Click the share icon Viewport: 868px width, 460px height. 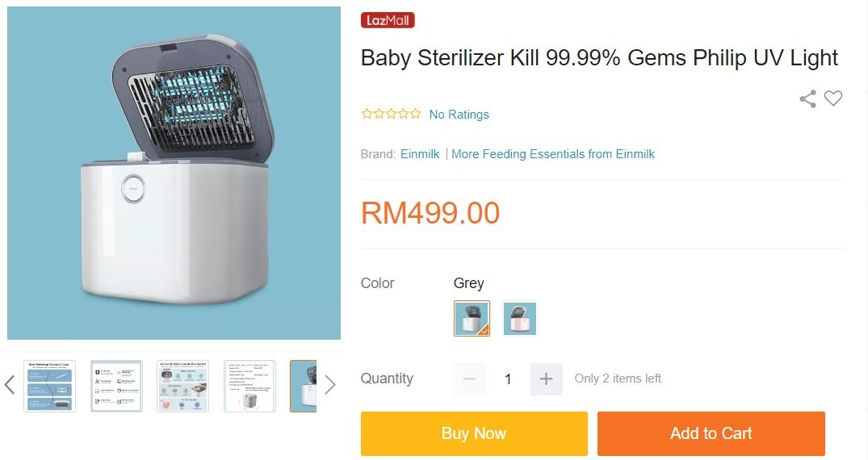click(x=807, y=99)
